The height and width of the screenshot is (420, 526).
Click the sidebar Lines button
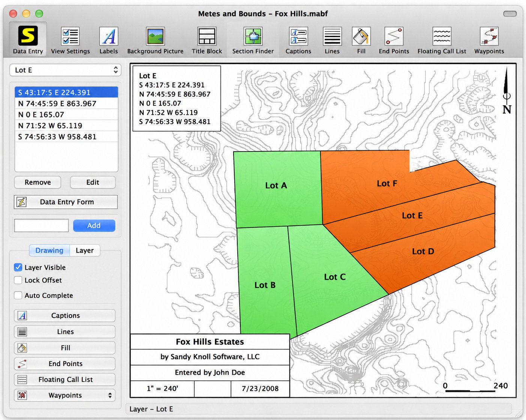pos(64,332)
